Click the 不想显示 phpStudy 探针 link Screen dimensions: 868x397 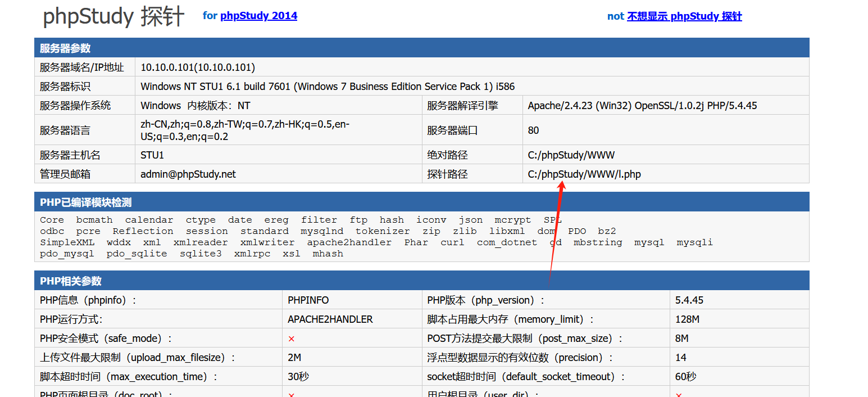tap(684, 16)
